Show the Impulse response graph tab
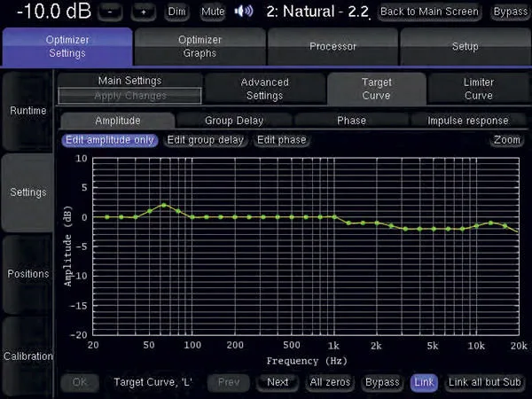Image resolution: width=532 pixels, height=399 pixels. pyautogui.click(x=468, y=121)
